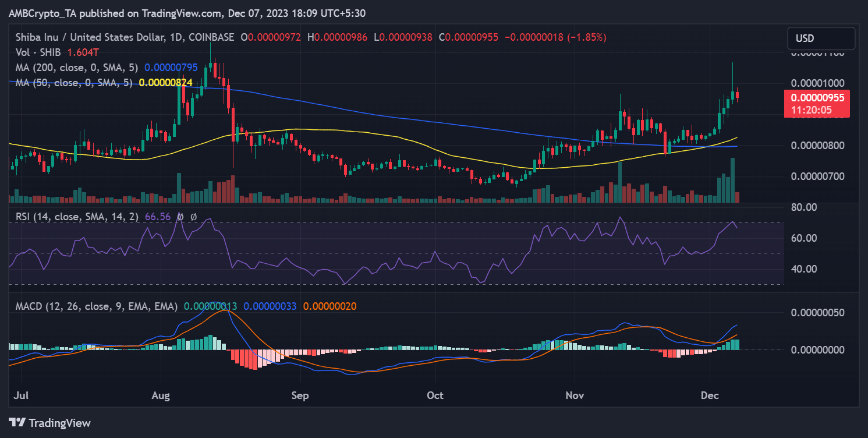868x438 pixels.
Task: Click the −0.00000018 (−1.85%) change text
Action: pyautogui.click(x=555, y=37)
